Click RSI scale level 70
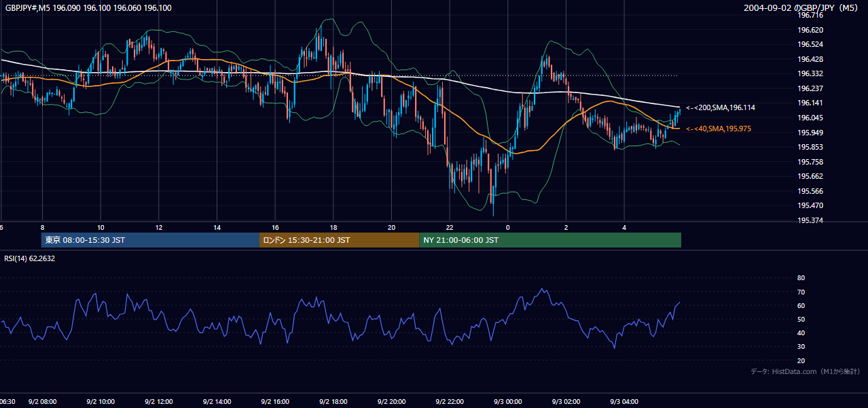 (801, 292)
